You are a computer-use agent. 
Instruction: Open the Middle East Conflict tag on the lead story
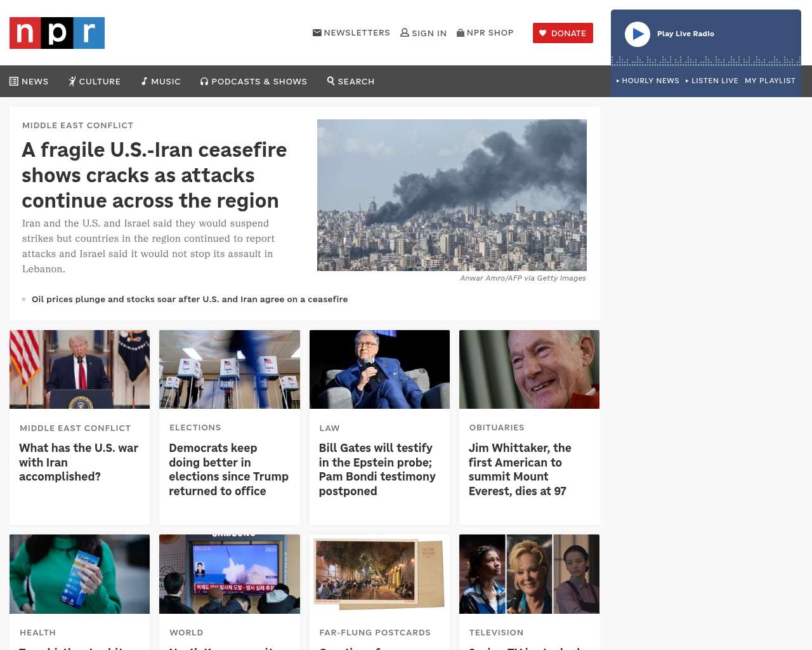[x=77, y=125]
